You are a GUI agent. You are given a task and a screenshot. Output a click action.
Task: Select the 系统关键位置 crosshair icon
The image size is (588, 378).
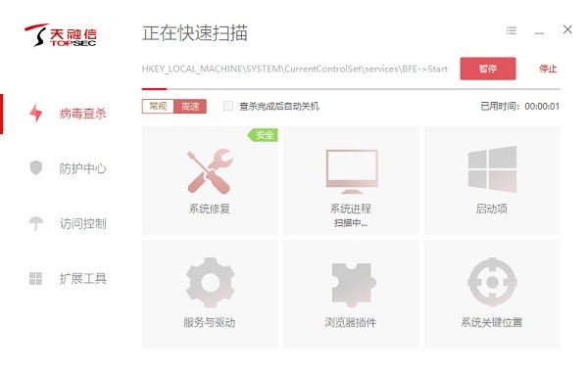(x=492, y=282)
